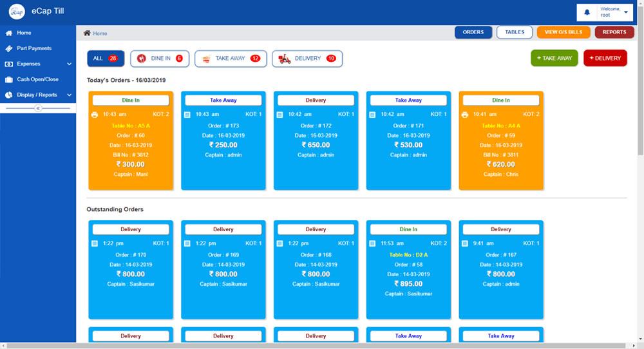Click 'Table No : A4 A' text
The width and height of the screenshot is (644, 349).
coord(500,126)
